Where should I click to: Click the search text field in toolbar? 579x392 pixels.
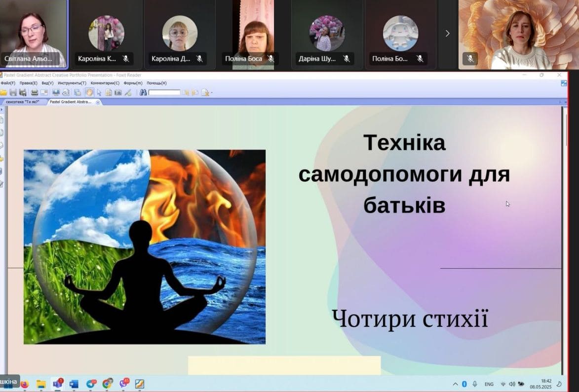pos(164,92)
